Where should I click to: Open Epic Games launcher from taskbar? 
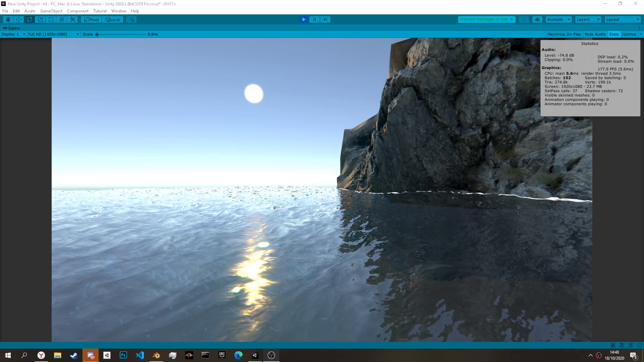coord(222,355)
